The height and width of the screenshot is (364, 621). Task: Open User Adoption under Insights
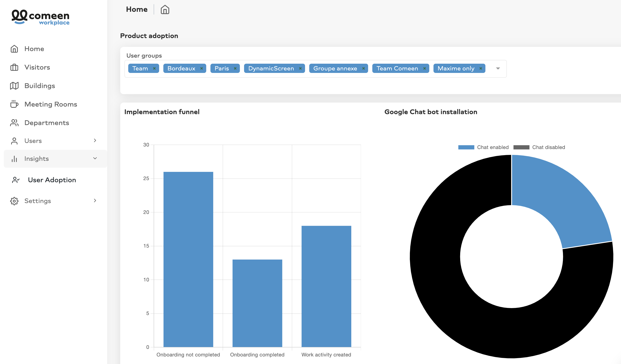pyautogui.click(x=52, y=180)
